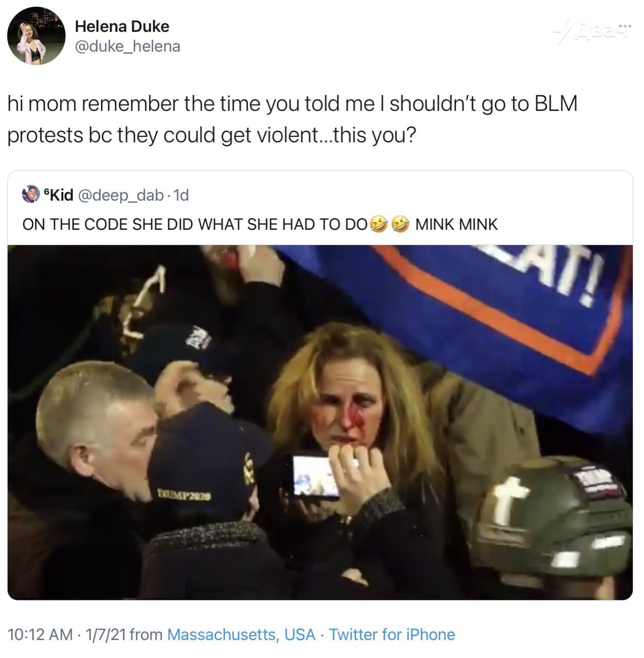
Task: Click the first laughing emoji
Action: point(378,224)
